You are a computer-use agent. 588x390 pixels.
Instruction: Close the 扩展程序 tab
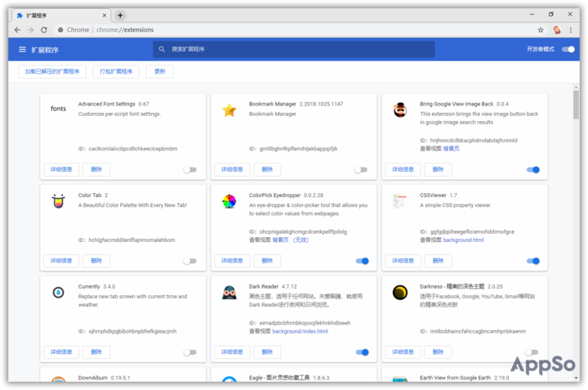point(105,16)
